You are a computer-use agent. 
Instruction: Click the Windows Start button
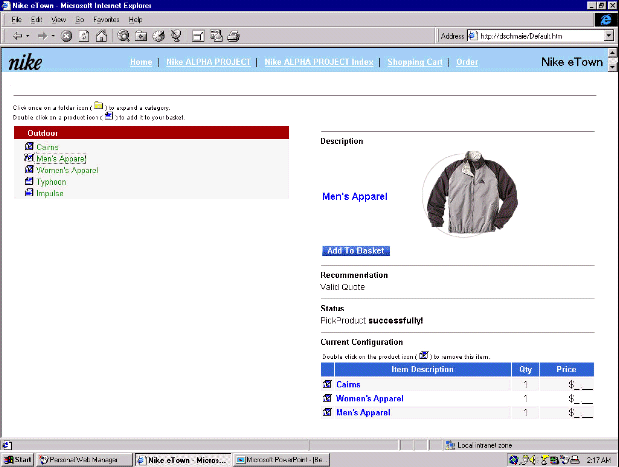[18, 460]
